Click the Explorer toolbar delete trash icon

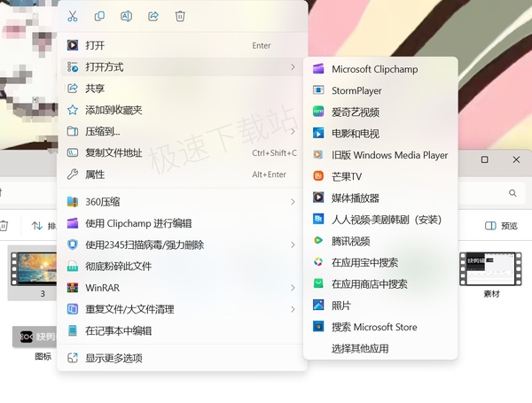pos(4,225)
